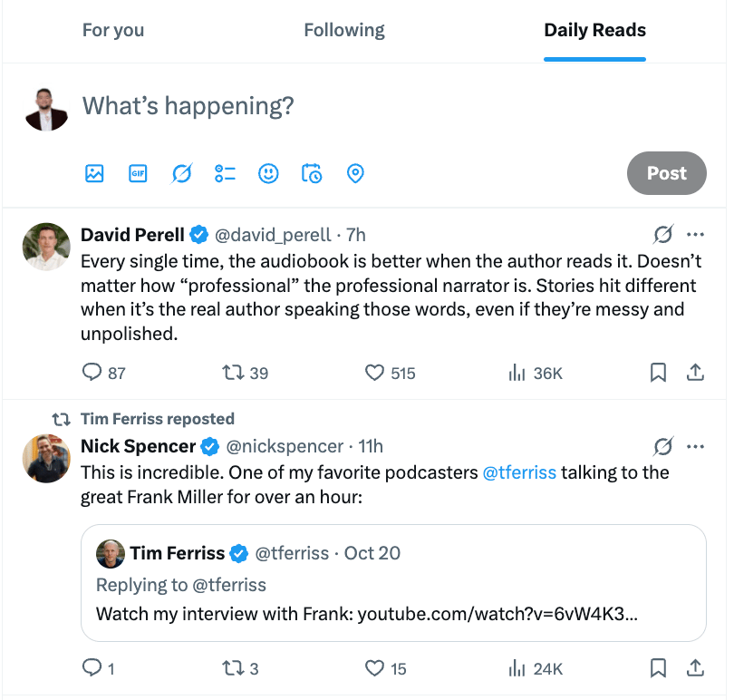734x700 pixels.
Task: Bookmark David Perell's post
Action: (659, 373)
